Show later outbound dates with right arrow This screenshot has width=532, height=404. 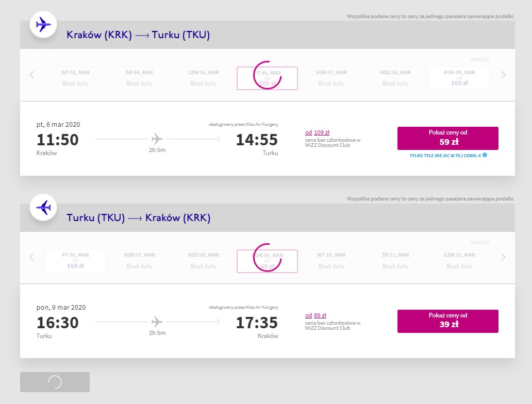tap(503, 75)
